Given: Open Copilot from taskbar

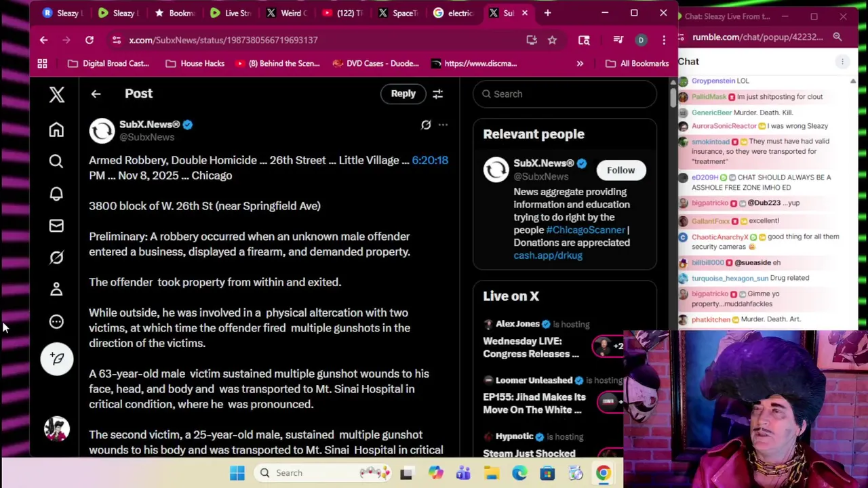Looking at the screenshot, I should pyautogui.click(x=435, y=473).
